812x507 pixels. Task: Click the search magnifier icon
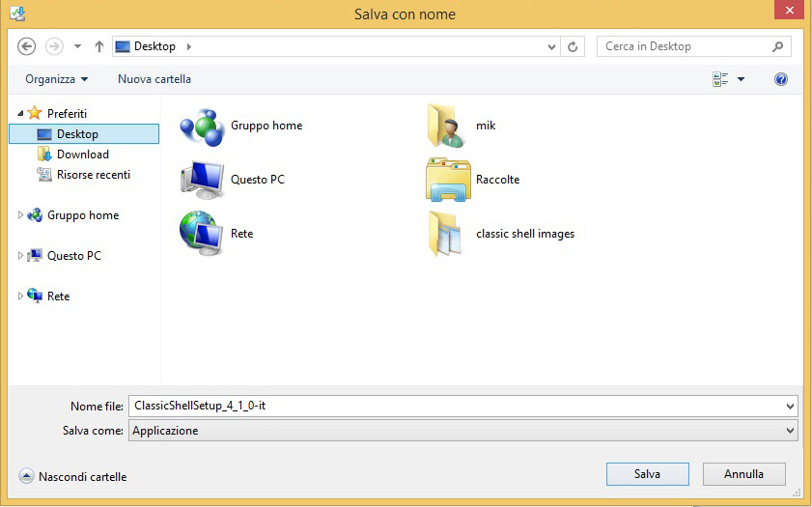777,46
